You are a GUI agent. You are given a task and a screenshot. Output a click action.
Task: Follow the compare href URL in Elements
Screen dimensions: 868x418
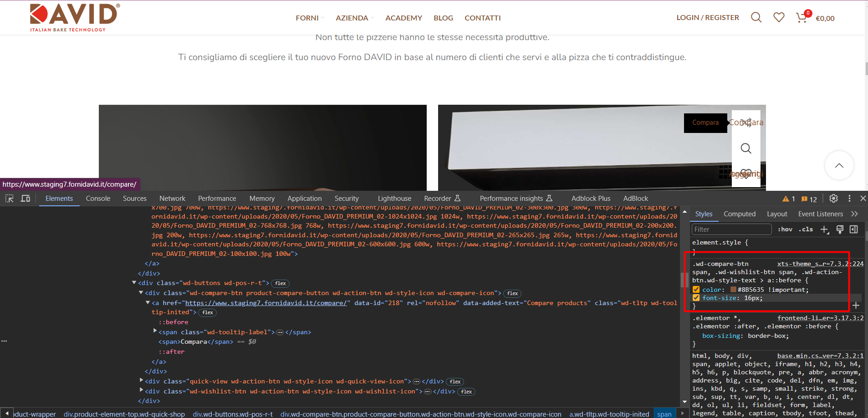click(x=266, y=303)
